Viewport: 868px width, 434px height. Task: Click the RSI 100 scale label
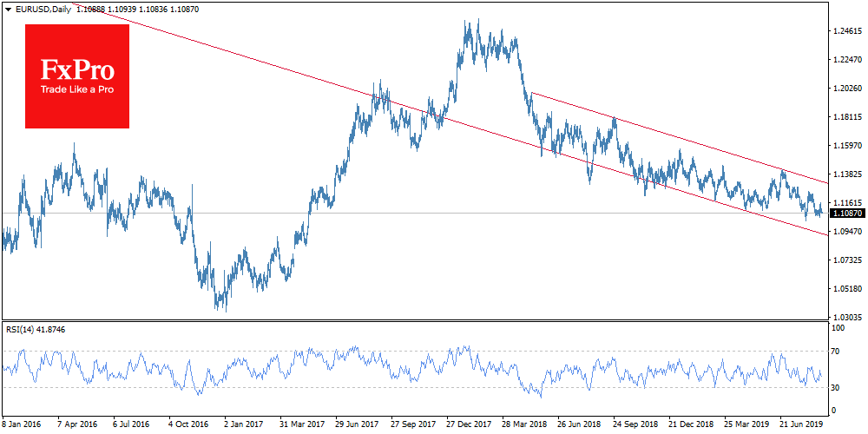pyautogui.click(x=838, y=329)
